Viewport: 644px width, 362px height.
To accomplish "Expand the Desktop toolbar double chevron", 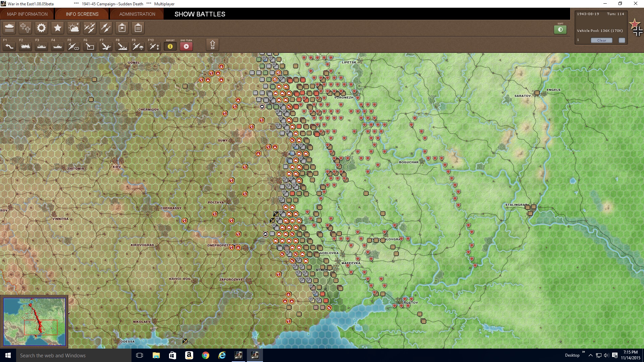I will coord(583,352).
